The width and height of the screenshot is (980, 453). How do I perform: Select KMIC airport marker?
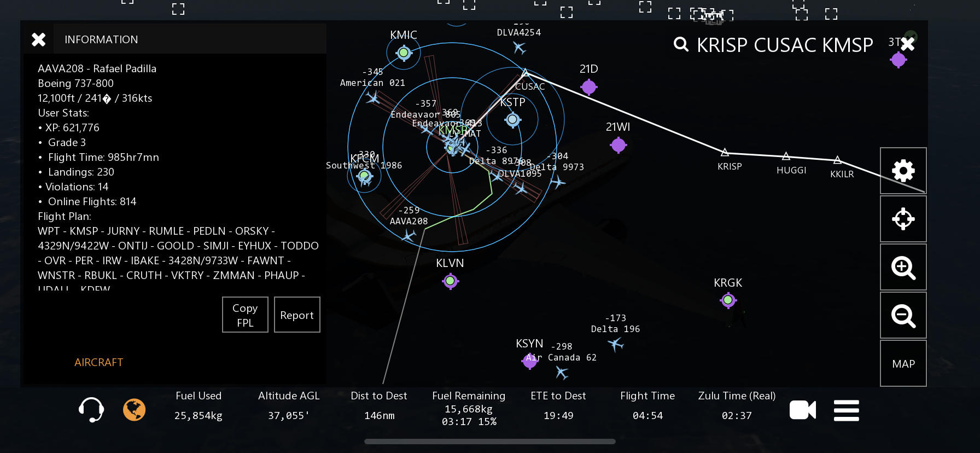pyautogui.click(x=404, y=53)
